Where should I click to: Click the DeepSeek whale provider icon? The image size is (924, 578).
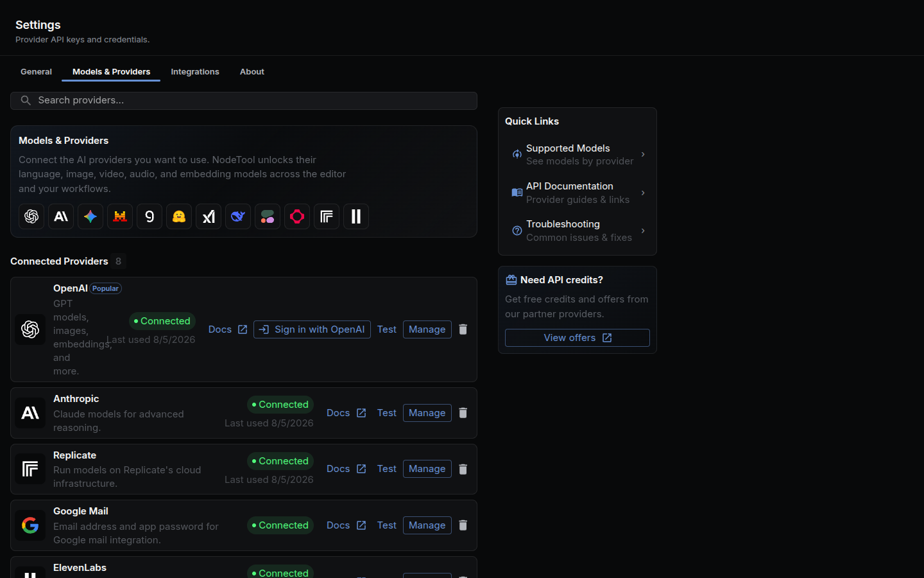pyautogui.click(x=238, y=216)
